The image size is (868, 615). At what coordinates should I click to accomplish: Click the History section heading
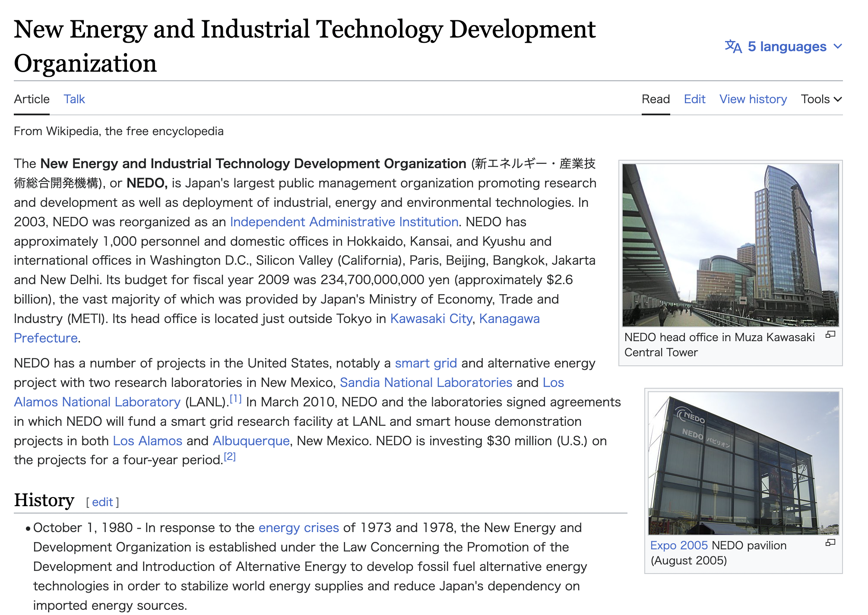coord(44,500)
